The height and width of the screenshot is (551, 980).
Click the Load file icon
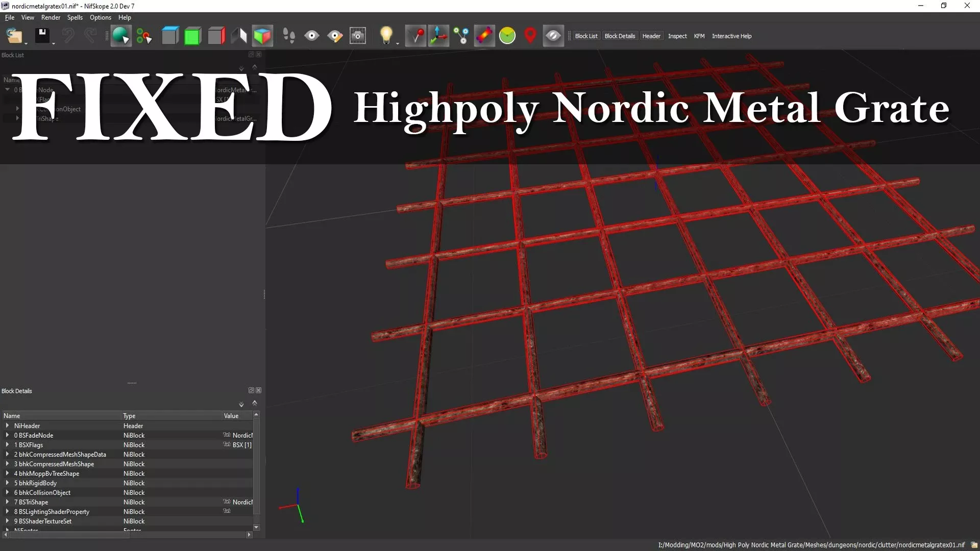point(14,36)
